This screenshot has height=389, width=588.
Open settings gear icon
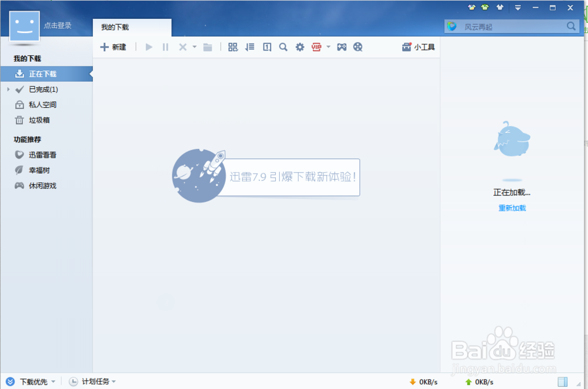300,47
